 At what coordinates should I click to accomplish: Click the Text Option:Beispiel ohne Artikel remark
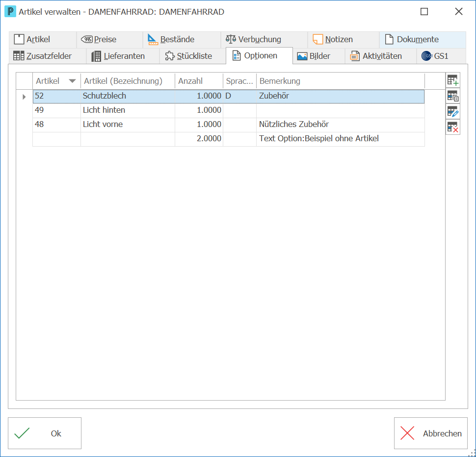click(x=341, y=139)
